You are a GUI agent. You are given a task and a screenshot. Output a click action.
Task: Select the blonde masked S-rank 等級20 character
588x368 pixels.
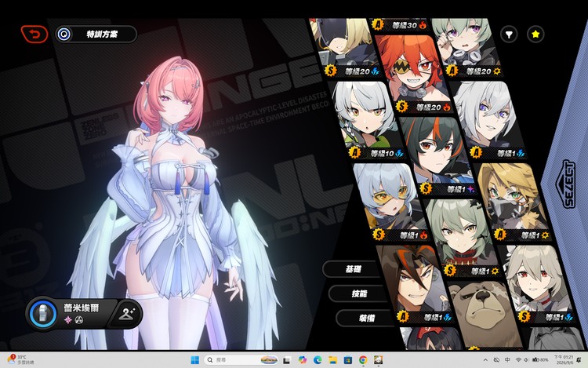point(344,47)
